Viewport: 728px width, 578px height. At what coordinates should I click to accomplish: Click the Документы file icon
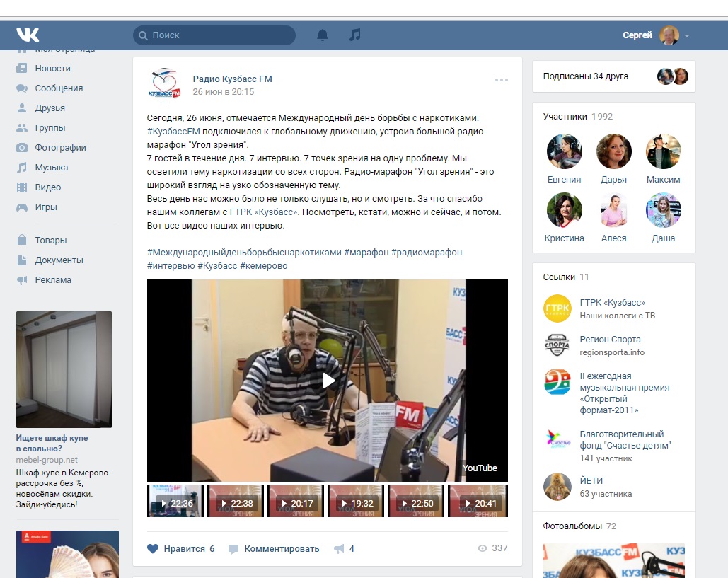(x=22, y=260)
